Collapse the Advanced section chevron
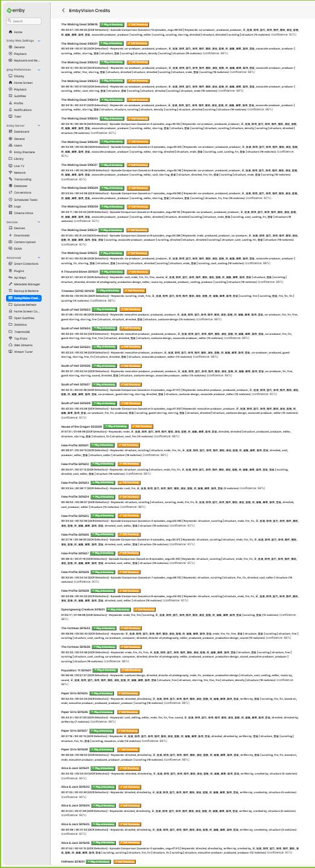This screenshot has width=315, height=868. pos(39,258)
